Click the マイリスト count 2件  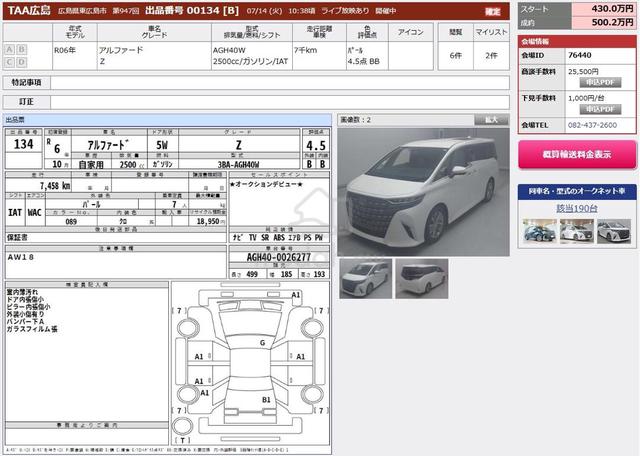491,56
